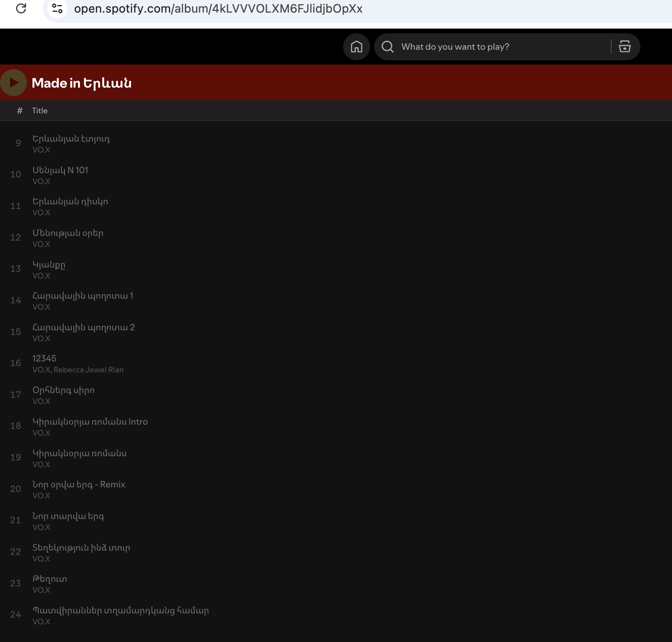Type in the 'What do you want to play?' field
The width and height of the screenshot is (672, 642).
(501, 47)
